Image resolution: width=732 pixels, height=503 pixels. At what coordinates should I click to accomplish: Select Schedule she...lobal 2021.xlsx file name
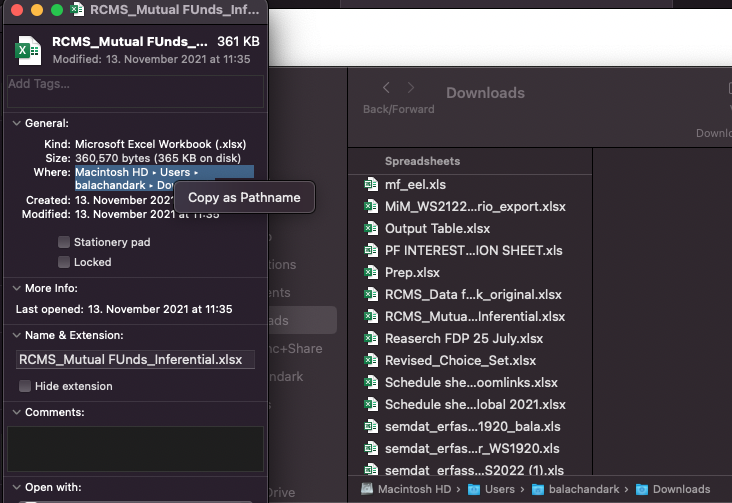475,404
